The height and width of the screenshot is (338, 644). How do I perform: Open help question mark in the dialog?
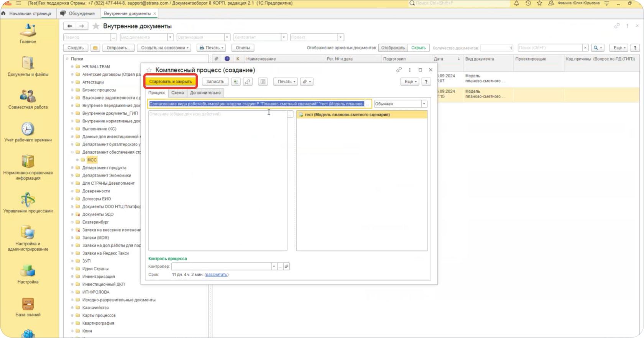tap(426, 82)
